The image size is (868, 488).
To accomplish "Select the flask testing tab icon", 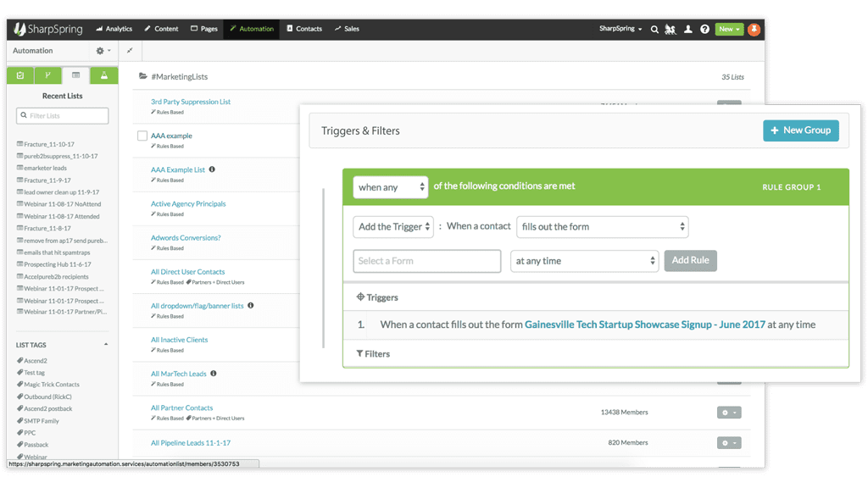I will point(104,75).
